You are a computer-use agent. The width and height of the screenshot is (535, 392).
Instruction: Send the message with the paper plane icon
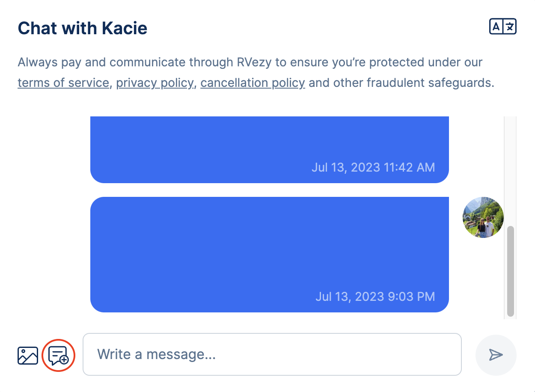pos(496,355)
